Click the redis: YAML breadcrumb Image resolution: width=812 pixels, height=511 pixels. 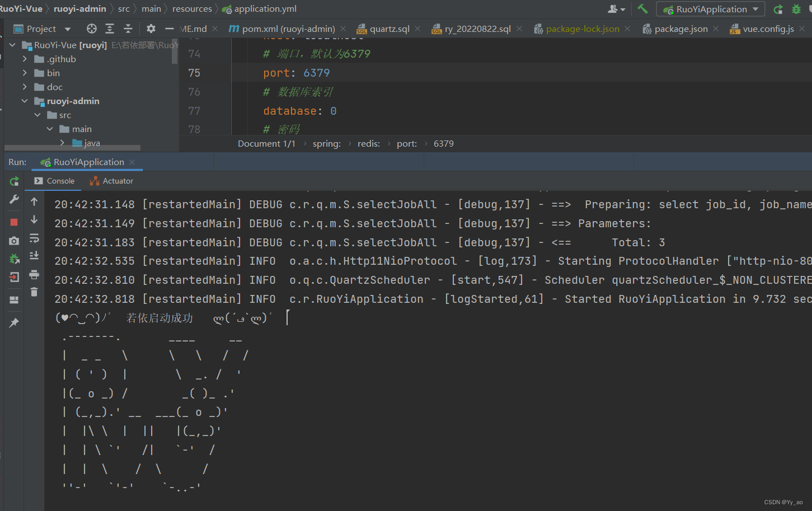pyautogui.click(x=369, y=144)
